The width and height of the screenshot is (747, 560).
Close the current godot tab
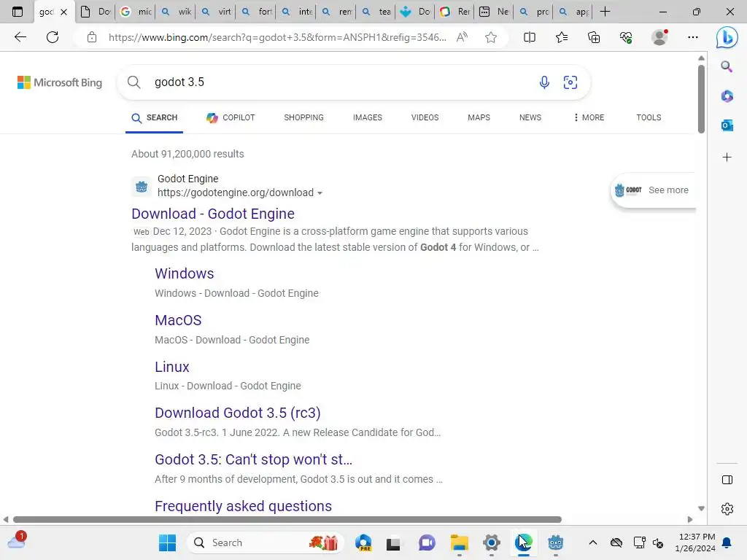pyautogui.click(x=64, y=12)
